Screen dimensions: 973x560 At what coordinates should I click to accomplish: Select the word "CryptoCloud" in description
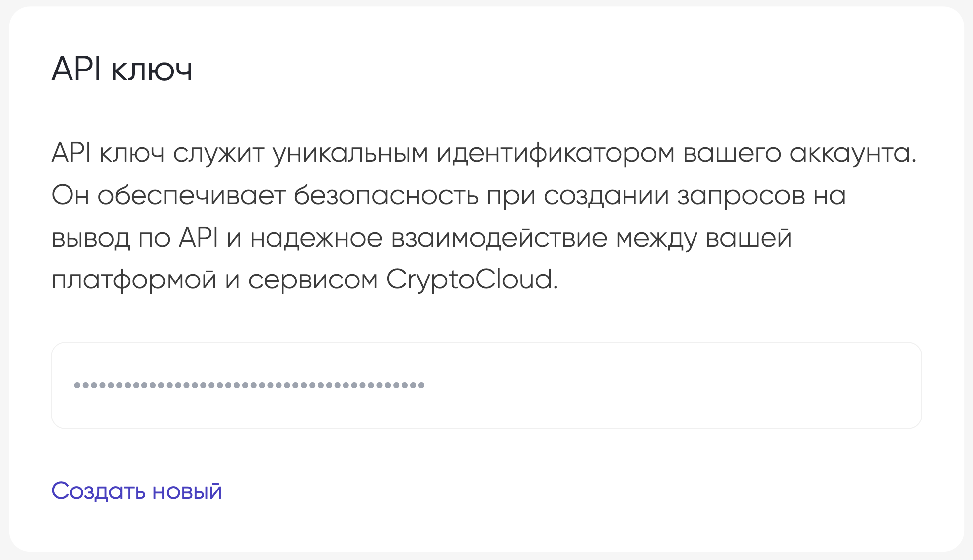(469, 280)
